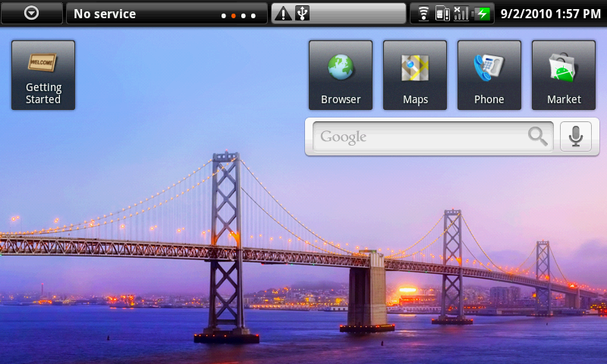The image size is (607, 364).
Task: Open the Maps app
Action: pos(415,75)
